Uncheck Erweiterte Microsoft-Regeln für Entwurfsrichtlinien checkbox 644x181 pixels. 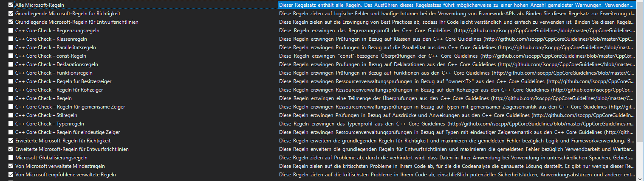[x=11, y=149]
